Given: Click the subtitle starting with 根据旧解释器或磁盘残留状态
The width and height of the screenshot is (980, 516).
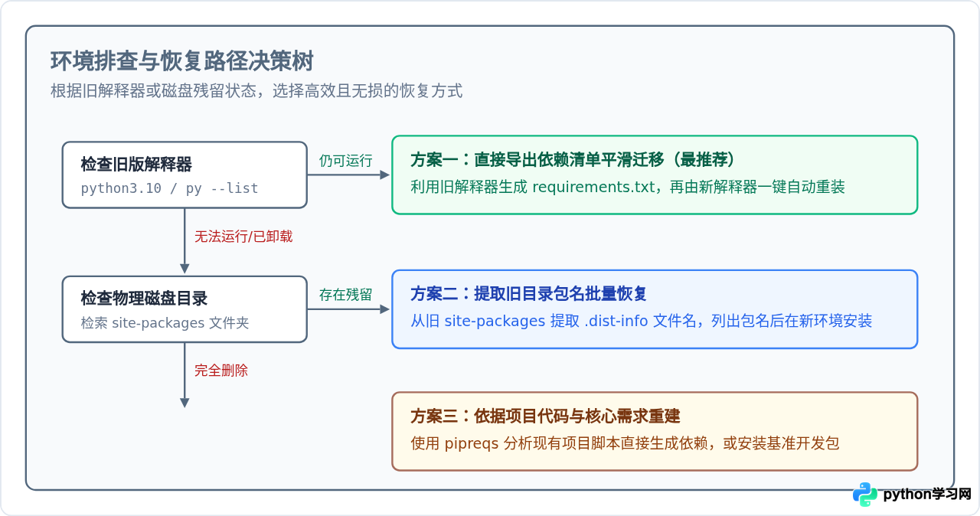Looking at the screenshot, I should [256, 91].
